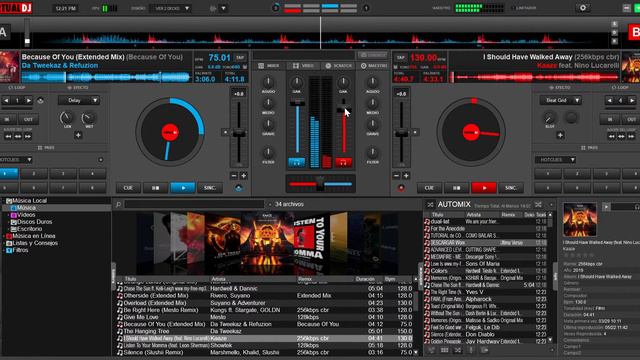Increase loop length arrow on deck A
Image resolution: width=640 pixels, height=360 pixels.
pyautogui.click(x=28, y=100)
